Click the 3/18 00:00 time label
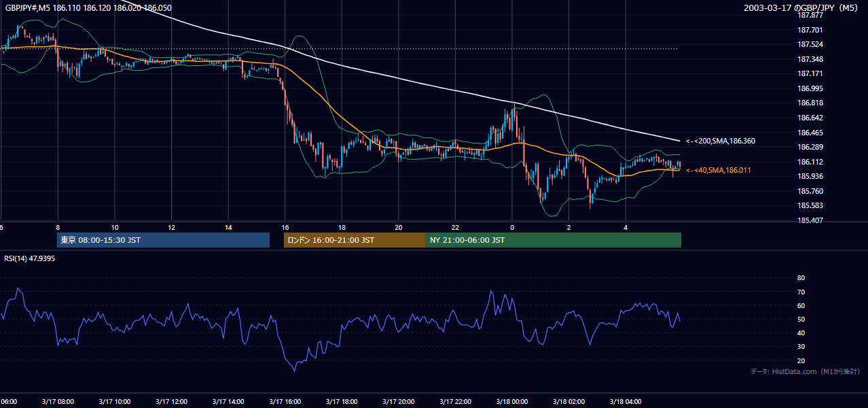The image size is (868, 408). tap(512, 401)
